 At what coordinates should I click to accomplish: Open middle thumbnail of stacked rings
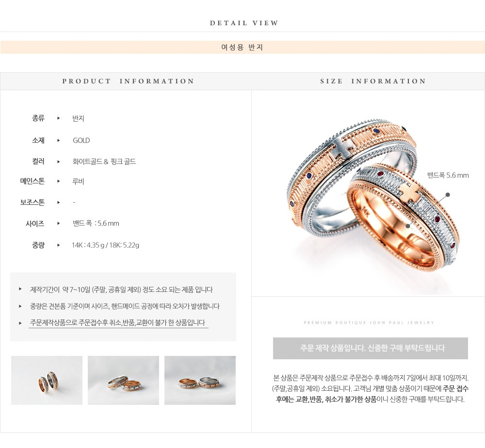[x=123, y=380]
